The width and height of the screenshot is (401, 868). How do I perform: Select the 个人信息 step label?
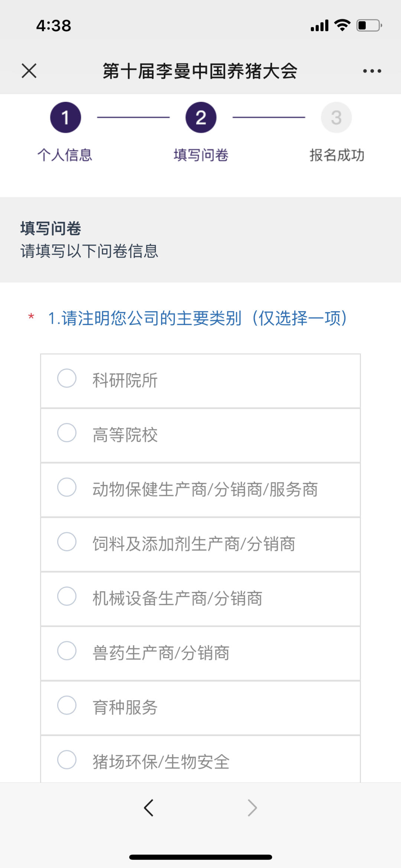(65, 155)
